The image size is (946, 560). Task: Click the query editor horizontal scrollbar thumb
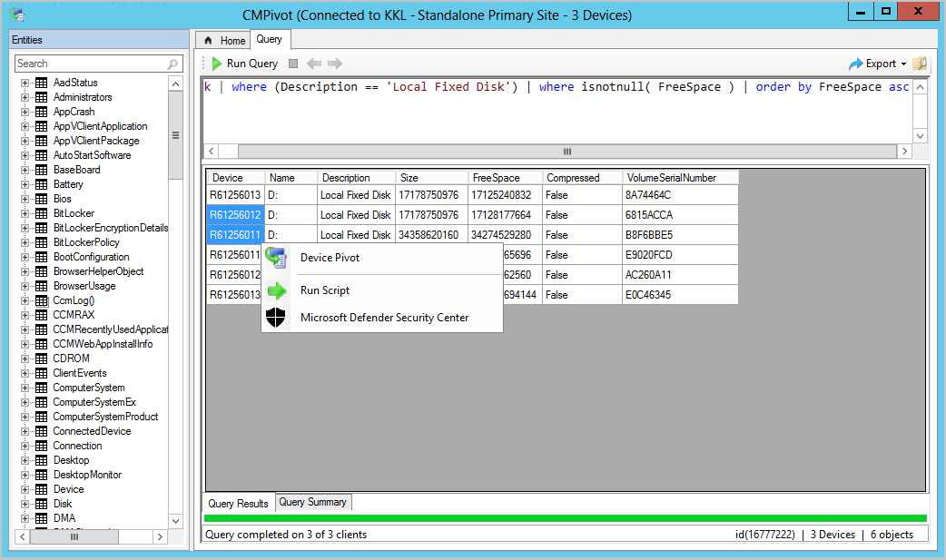567,152
